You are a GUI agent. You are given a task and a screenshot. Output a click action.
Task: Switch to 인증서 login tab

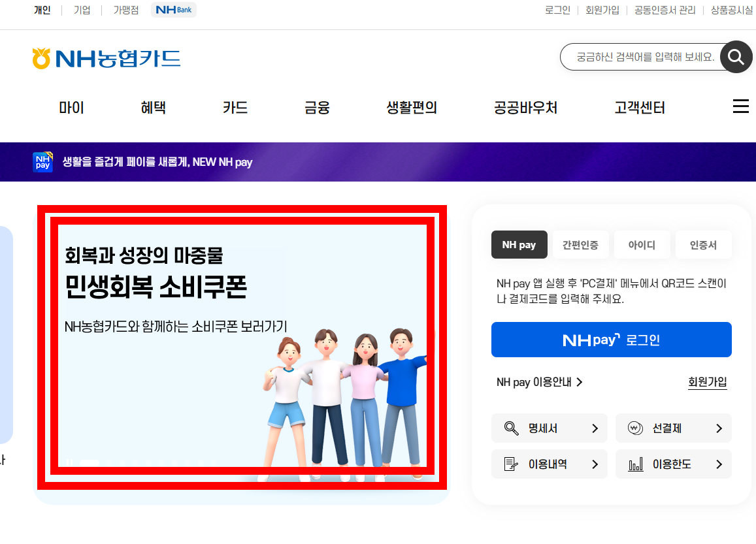pos(704,245)
